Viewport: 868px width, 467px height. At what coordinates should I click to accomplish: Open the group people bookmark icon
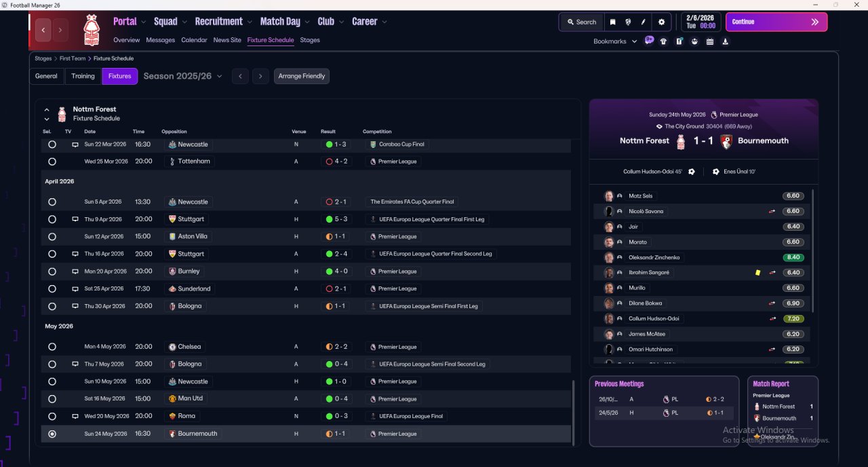point(694,41)
